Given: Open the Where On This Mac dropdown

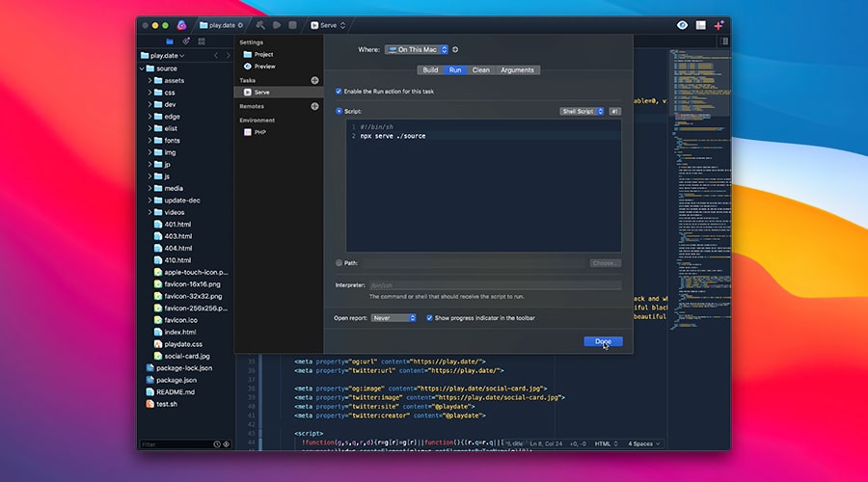Looking at the screenshot, I should click(417, 49).
